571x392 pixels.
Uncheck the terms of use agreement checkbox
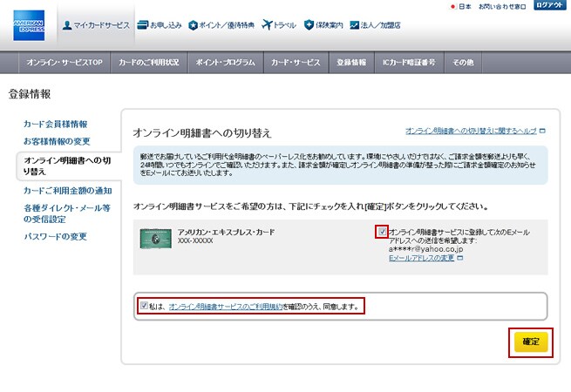coord(144,307)
